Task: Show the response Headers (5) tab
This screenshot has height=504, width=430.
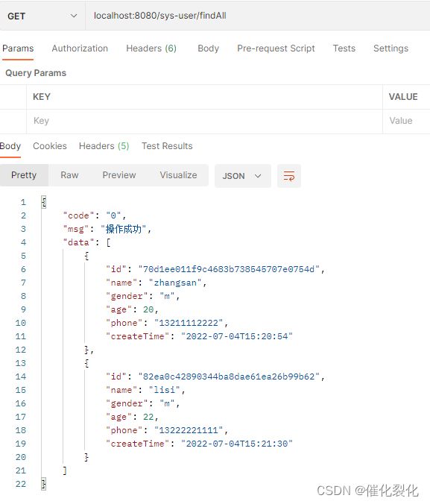Action: (x=104, y=146)
